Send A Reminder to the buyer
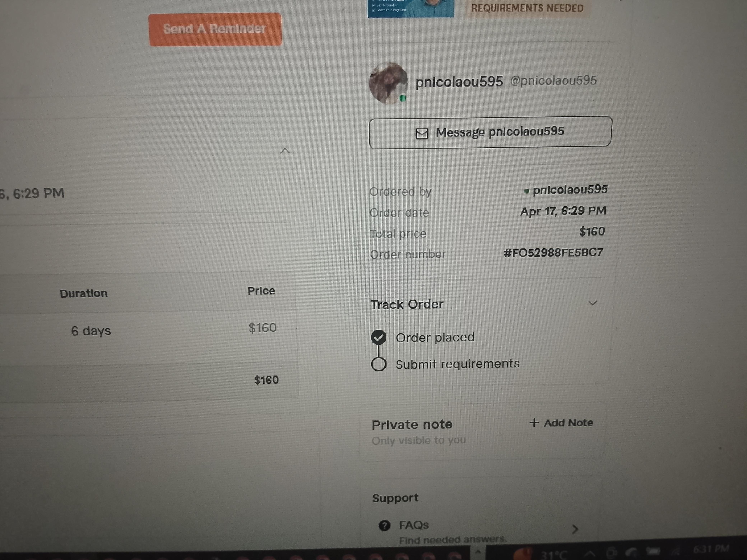The height and width of the screenshot is (560, 747). tap(215, 29)
